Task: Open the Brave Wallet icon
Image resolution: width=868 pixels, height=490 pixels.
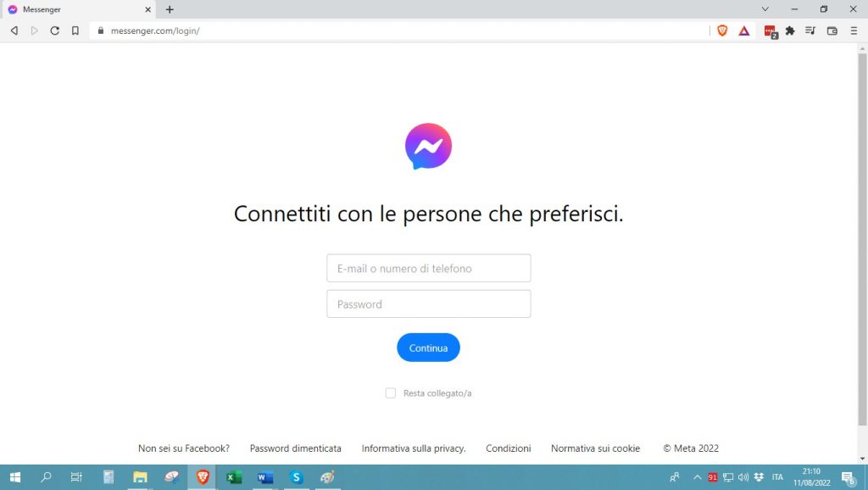Action: [832, 31]
